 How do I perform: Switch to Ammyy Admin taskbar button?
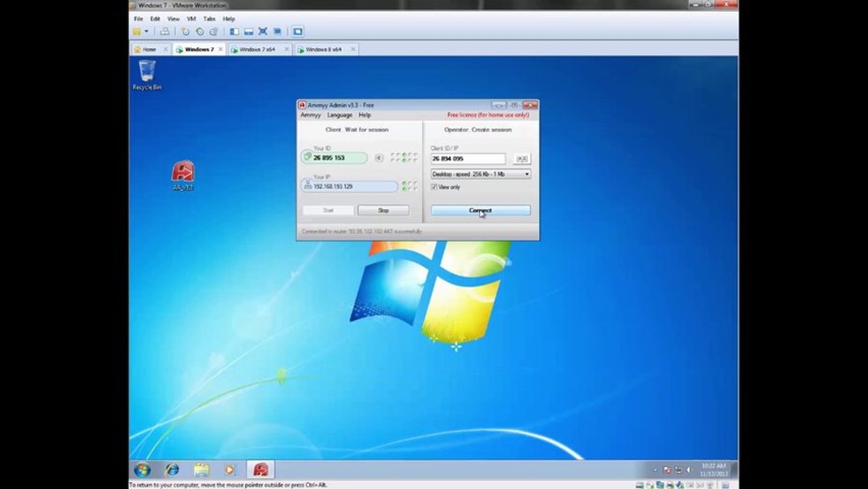click(261, 469)
